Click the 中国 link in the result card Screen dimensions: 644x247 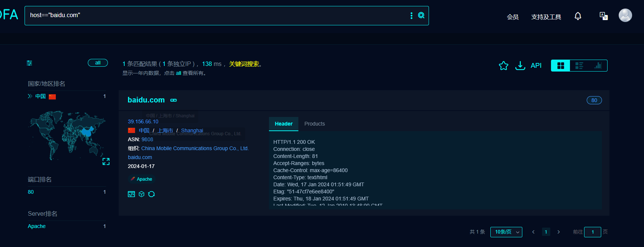coord(144,130)
